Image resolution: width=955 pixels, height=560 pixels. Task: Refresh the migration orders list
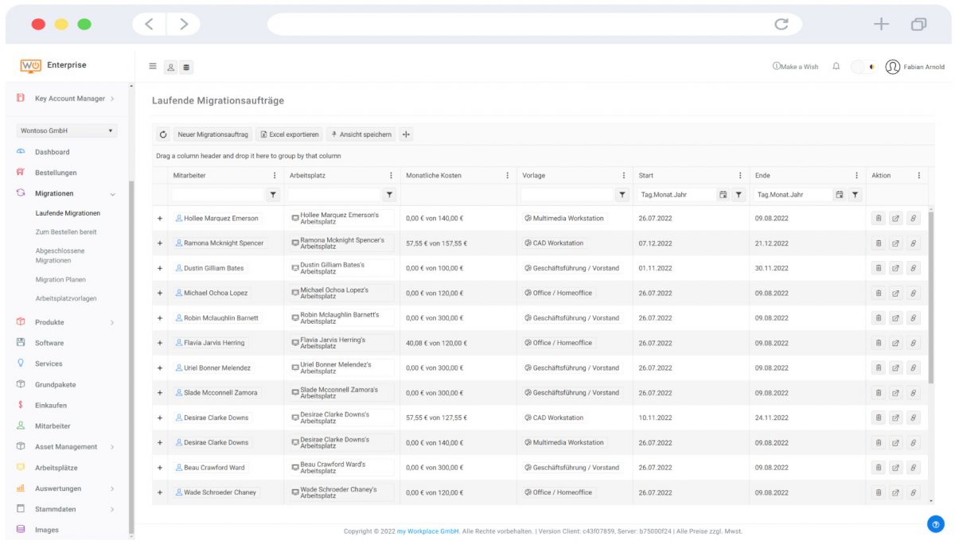click(164, 134)
